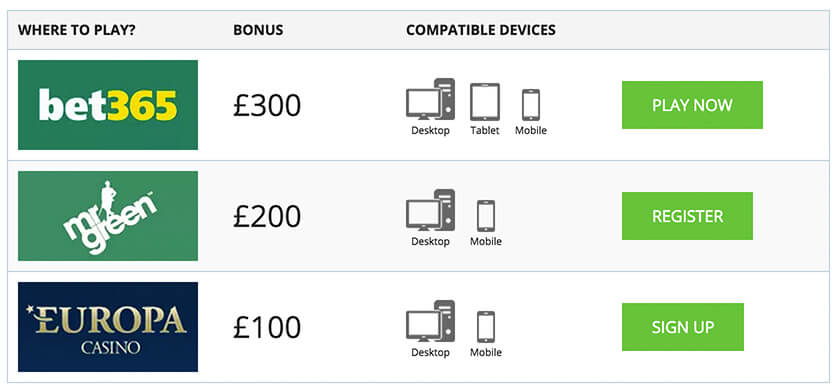Screen dimensions: 836x390
Task: Select the BONUS column header
Action: coord(258,30)
